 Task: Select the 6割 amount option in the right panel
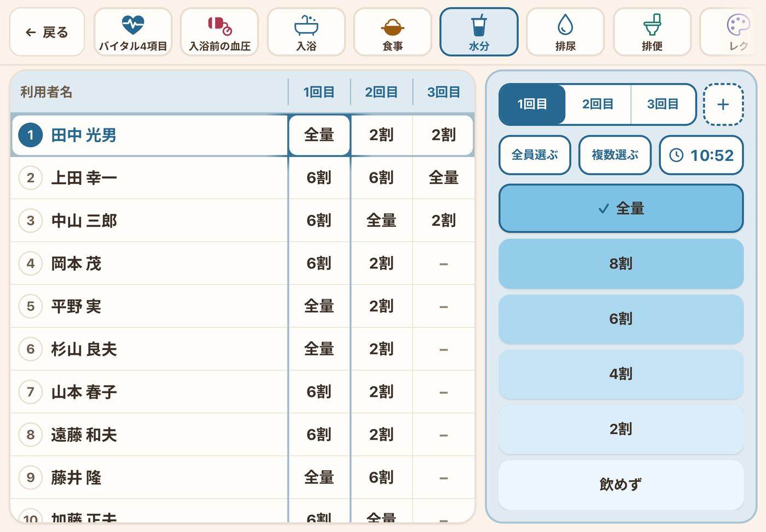point(621,319)
